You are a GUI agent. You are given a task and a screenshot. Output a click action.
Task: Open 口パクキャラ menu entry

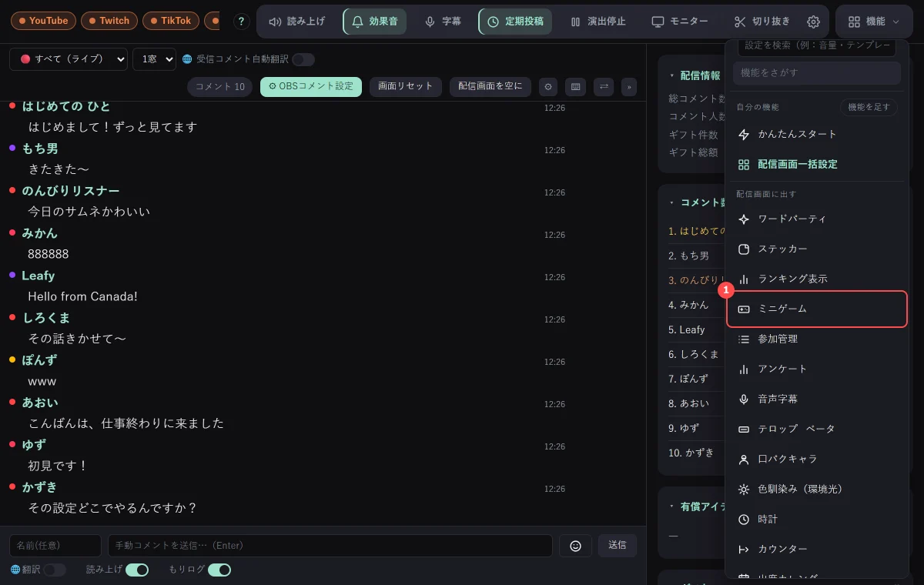816,459
